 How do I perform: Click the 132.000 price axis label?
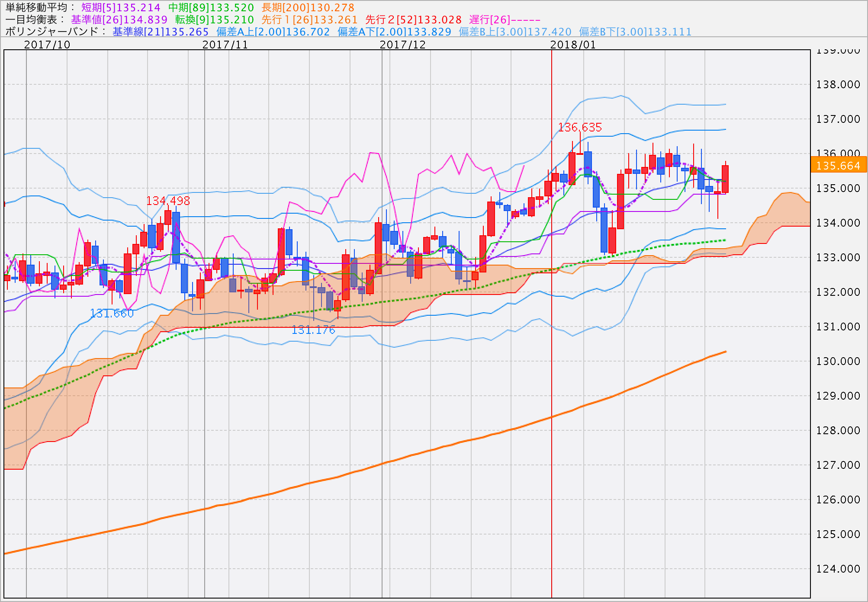pos(838,292)
